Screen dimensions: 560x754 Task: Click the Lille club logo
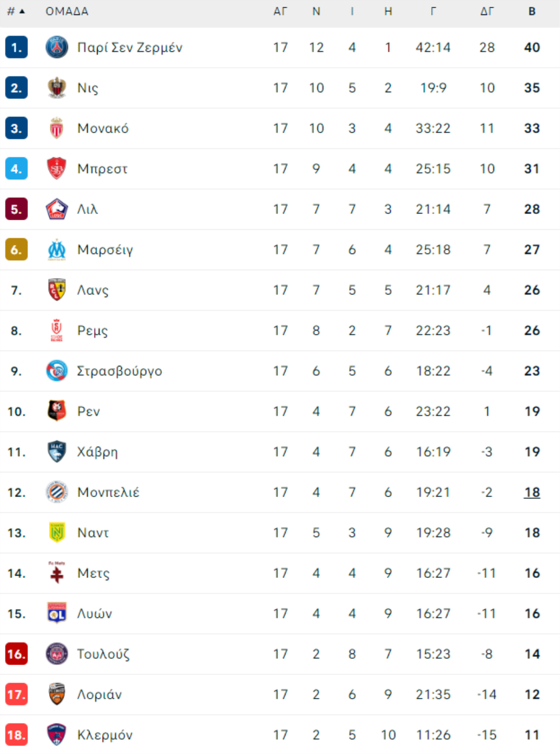pos(57,209)
